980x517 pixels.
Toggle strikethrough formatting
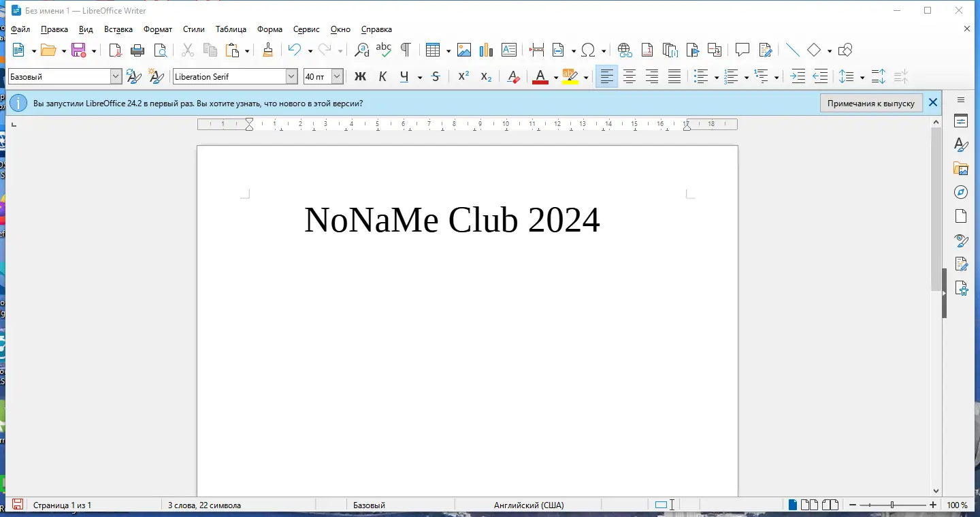click(436, 77)
